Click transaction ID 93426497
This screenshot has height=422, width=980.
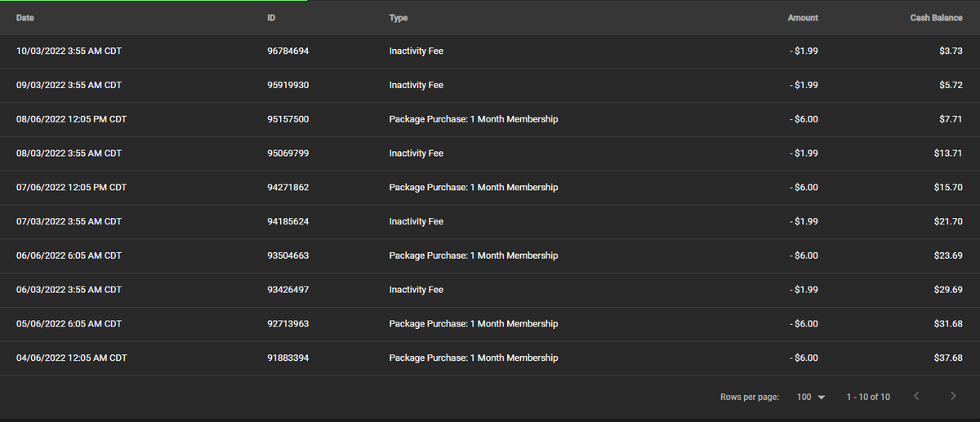(x=287, y=290)
